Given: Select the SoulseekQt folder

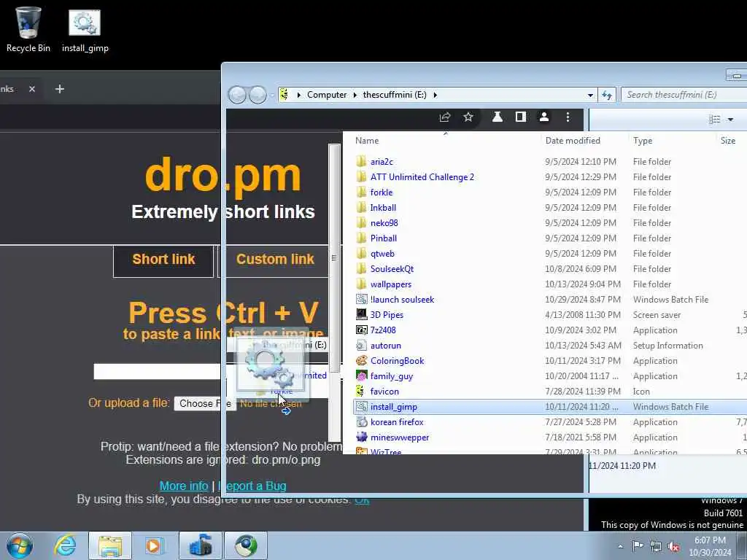Looking at the screenshot, I should [392, 268].
